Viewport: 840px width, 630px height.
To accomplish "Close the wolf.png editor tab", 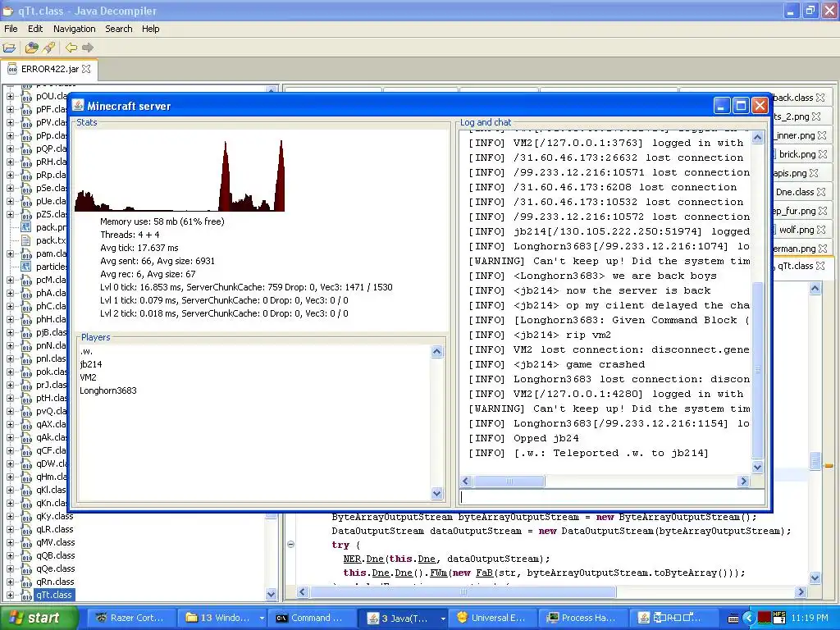I will [821, 230].
